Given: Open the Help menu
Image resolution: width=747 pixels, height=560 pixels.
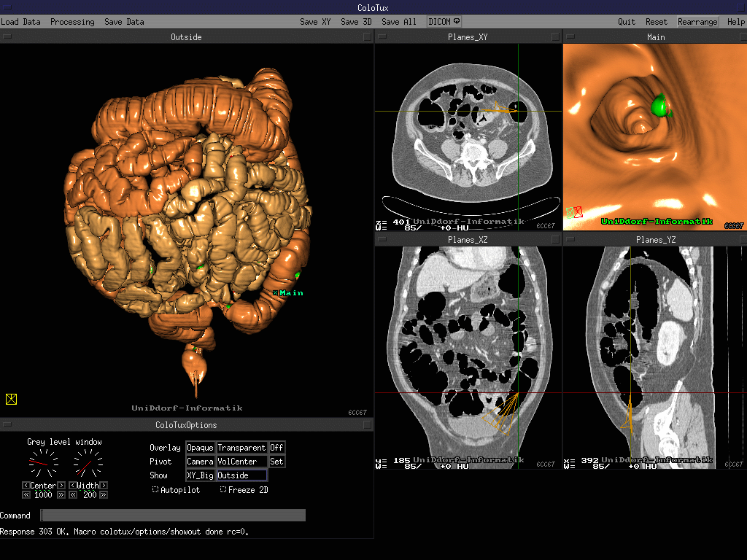Looking at the screenshot, I should click(x=735, y=22).
